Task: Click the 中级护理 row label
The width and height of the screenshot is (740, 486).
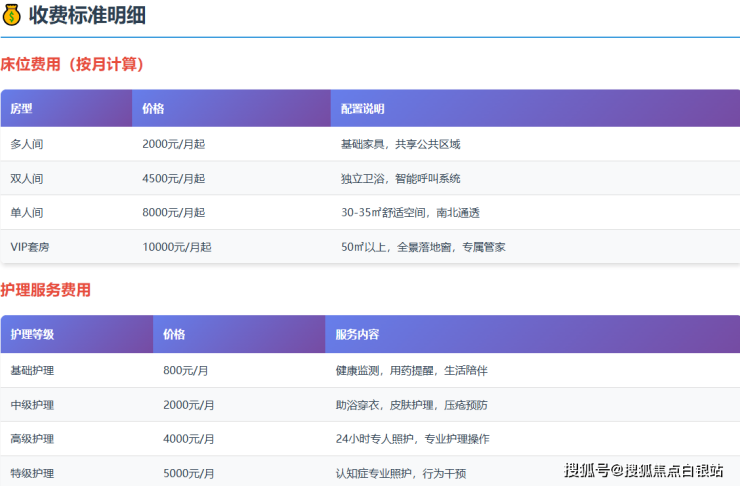Action: pyautogui.click(x=32, y=405)
